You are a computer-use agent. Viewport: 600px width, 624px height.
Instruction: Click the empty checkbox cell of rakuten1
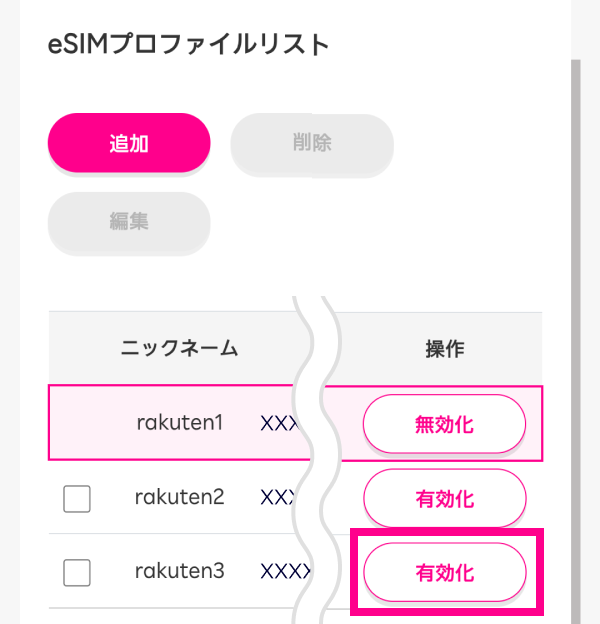(77, 424)
